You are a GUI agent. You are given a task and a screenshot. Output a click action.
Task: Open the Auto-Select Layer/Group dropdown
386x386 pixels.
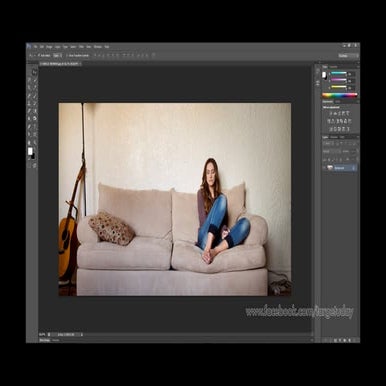[57, 55]
